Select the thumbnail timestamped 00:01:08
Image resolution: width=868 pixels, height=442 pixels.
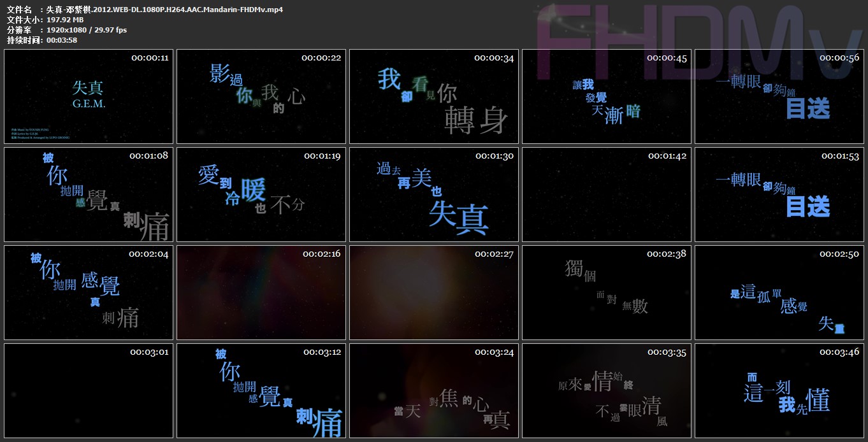pos(89,195)
